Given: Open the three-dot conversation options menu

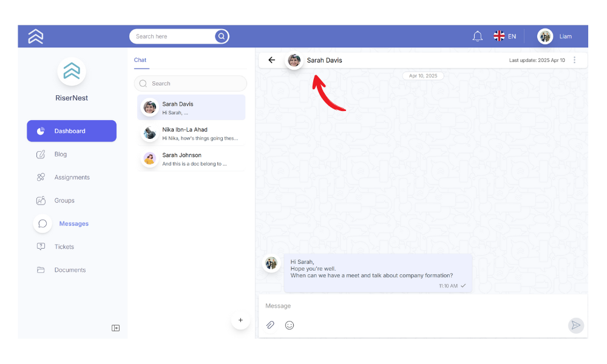Looking at the screenshot, I should (x=574, y=60).
